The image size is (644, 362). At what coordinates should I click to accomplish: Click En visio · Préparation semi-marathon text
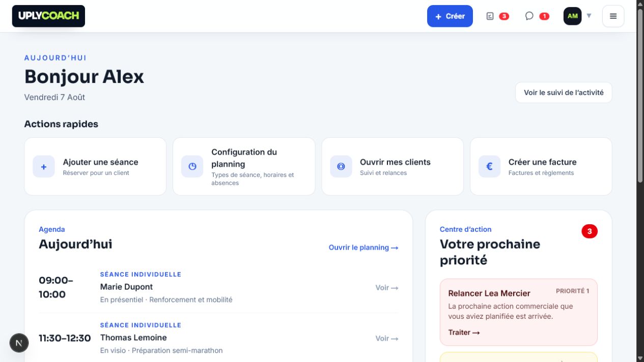[161, 351]
